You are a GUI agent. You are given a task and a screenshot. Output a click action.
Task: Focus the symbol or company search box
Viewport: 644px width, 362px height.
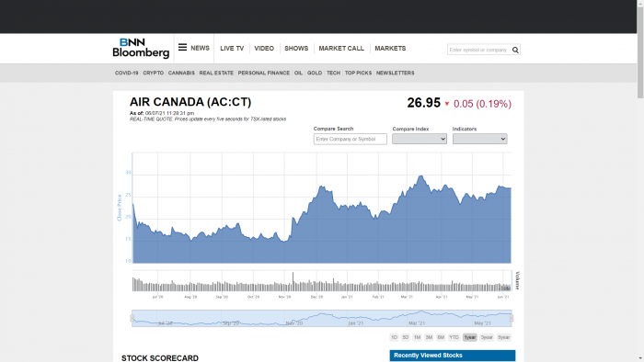coord(479,50)
